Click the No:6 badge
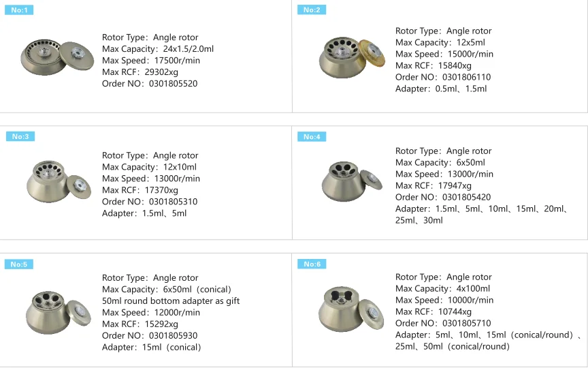 pyautogui.click(x=312, y=264)
